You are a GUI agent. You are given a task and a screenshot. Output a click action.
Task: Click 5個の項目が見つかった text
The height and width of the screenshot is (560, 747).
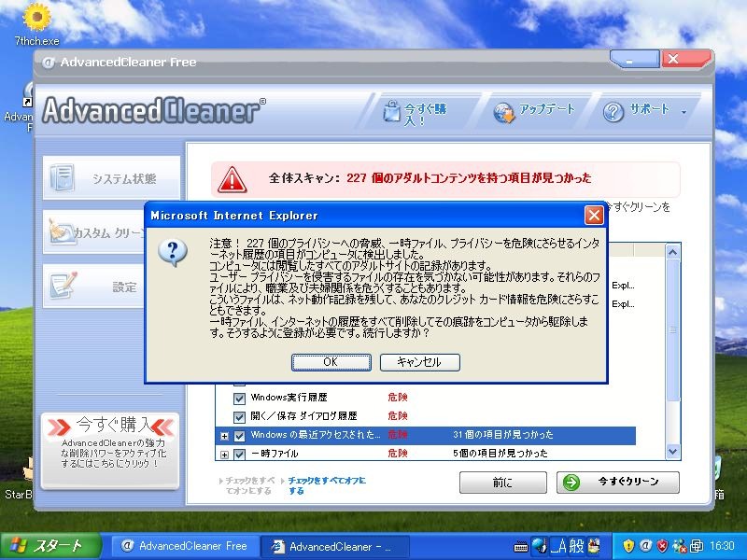(x=500, y=453)
